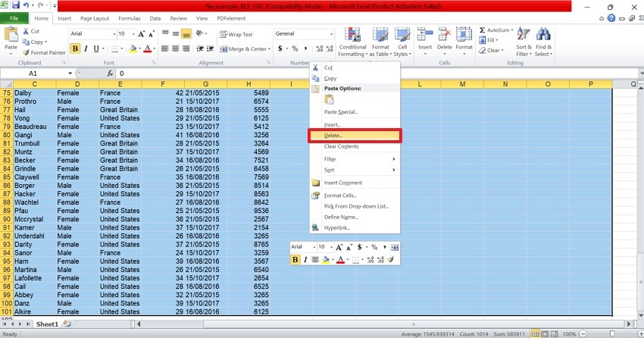This screenshot has width=644, height=338.
Task: Click the Clear eraser button
Action: pyautogui.click(x=490, y=50)
